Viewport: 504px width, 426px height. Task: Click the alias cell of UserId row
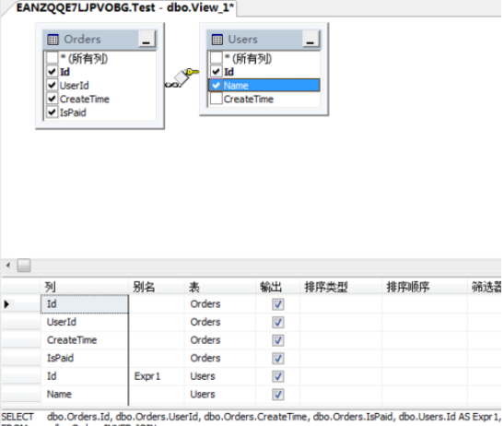tap(157, 322)
